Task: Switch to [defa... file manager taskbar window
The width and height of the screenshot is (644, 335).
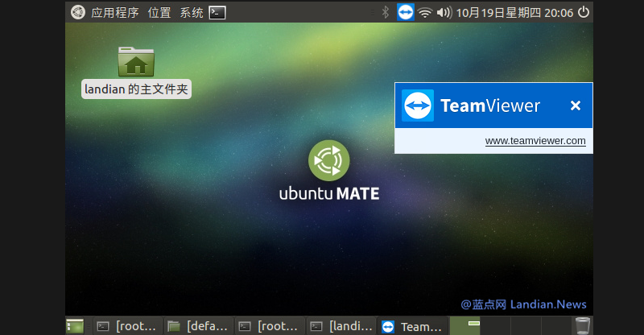Action: click(199, 326)
